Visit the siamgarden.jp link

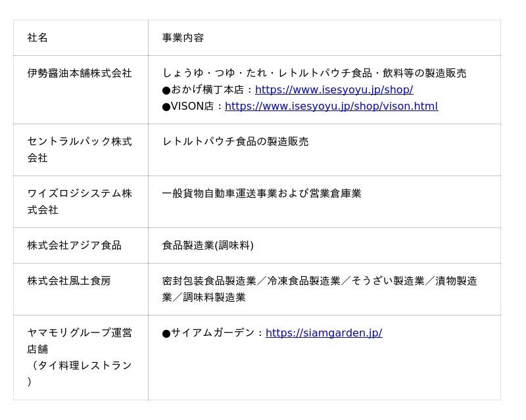(x=323, y=333)
